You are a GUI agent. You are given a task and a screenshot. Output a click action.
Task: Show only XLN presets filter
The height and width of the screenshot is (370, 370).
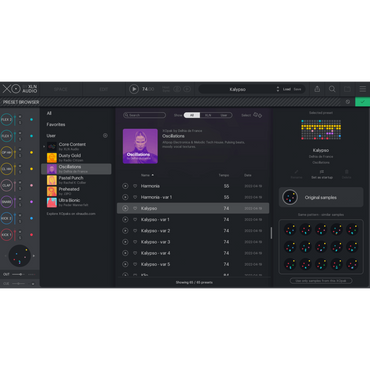(208, 115)
